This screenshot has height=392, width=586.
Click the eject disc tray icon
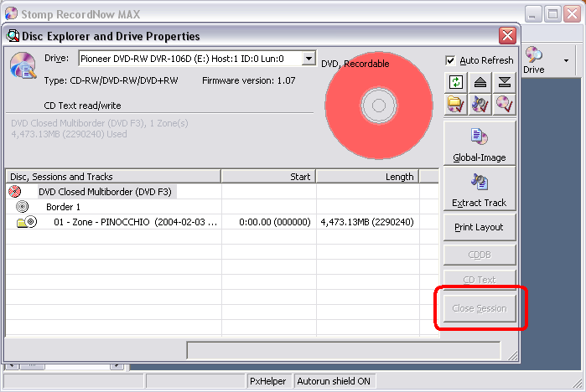pyautogui.click(x=480, y=82)
